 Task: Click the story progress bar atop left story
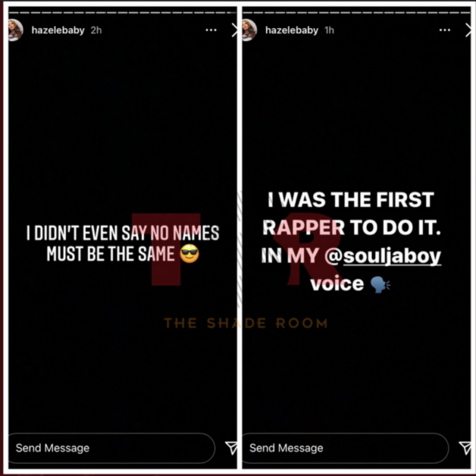pos(123,13)
